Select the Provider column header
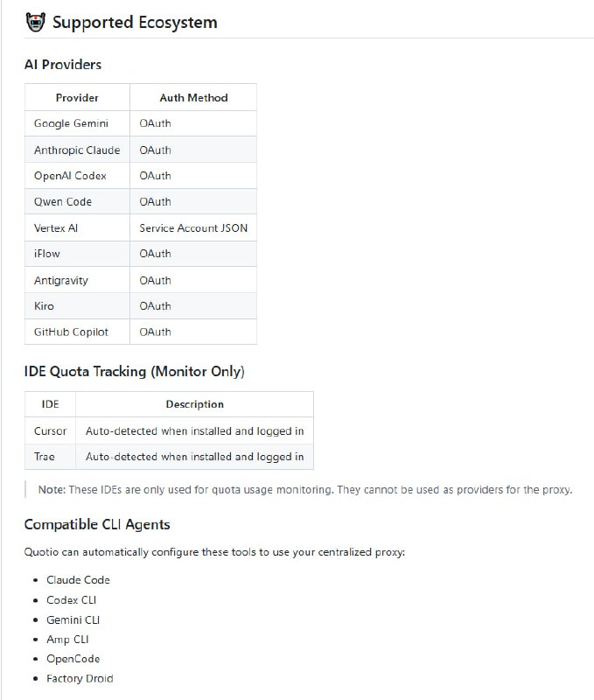This screenshot has width=594, height=700. (77, 97)
